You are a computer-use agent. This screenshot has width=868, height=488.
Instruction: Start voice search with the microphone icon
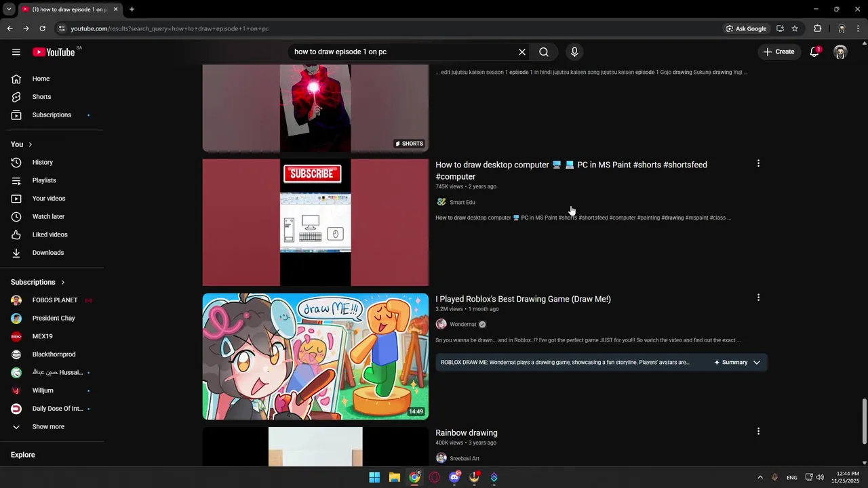(x=574, y=52)
